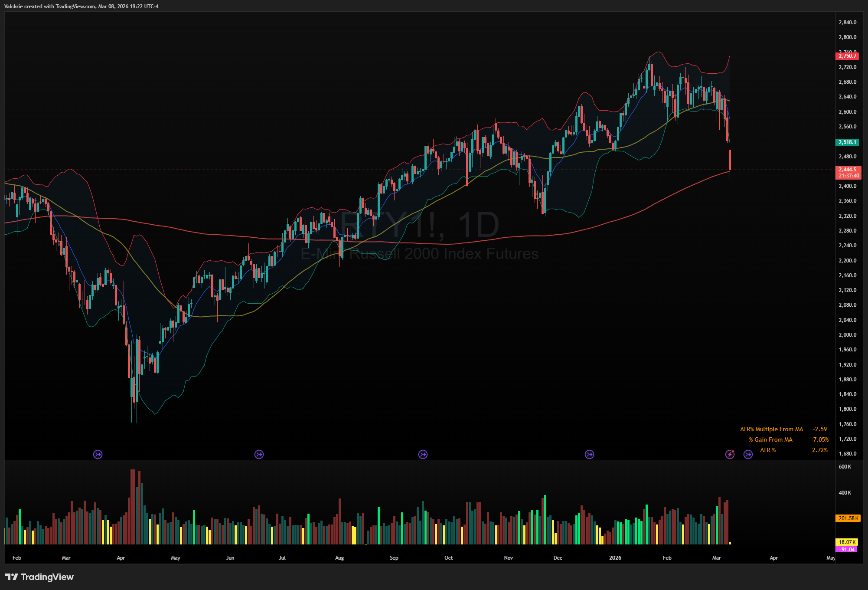Click the contract rollover icon near mid-September

coord(423,454)
